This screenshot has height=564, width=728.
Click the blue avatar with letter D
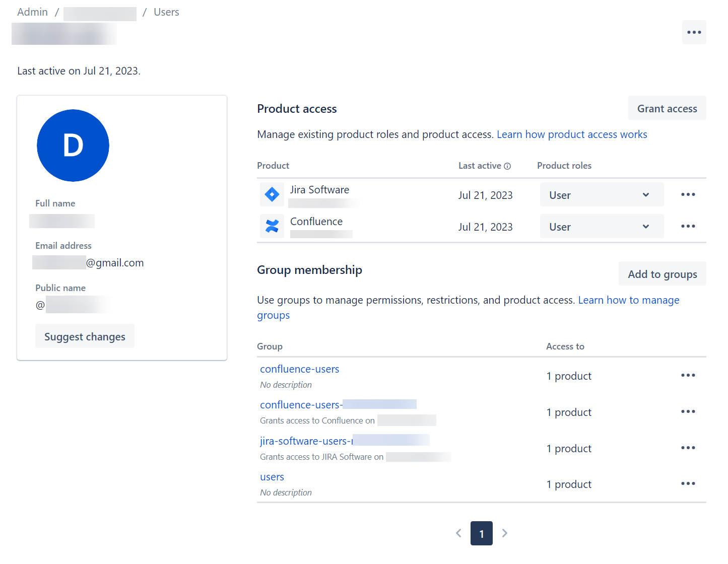click(73, 146)
